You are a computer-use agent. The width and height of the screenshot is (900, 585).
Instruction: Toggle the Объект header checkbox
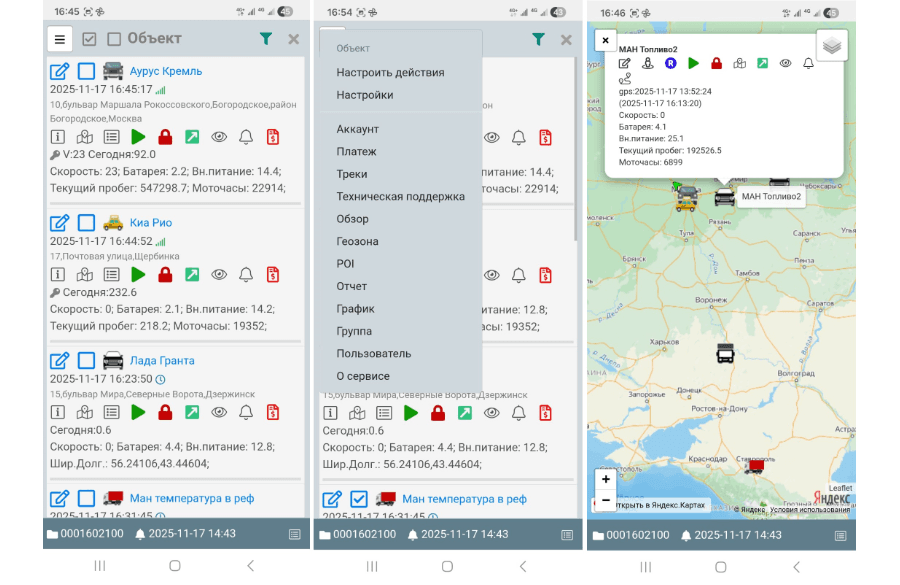click(x=114, y=39)
